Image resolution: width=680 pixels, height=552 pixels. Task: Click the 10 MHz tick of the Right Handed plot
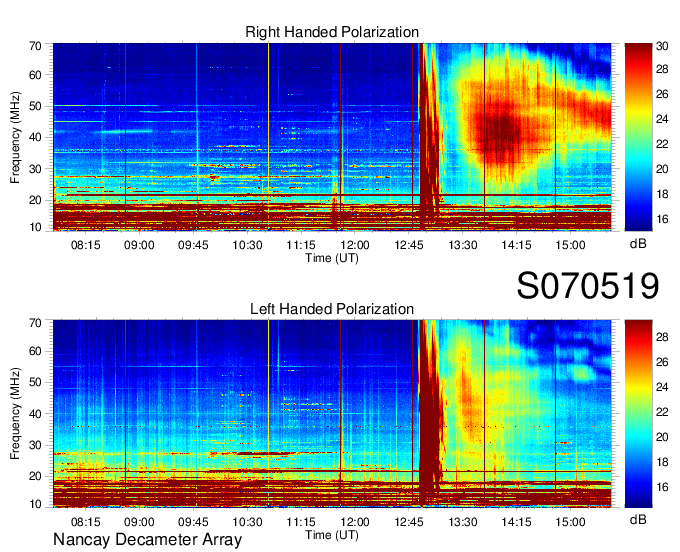pyautogui.click(x=35, y=227)
